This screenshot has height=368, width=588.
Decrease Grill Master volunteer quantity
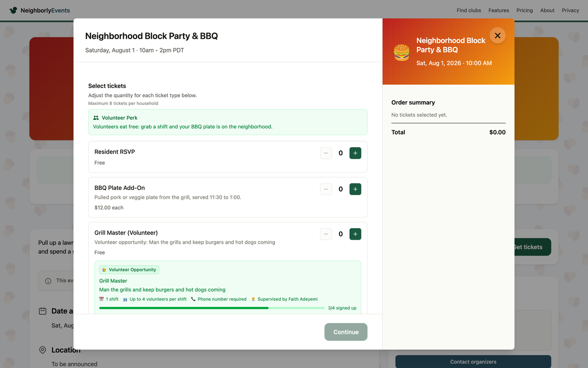point(326,234)
